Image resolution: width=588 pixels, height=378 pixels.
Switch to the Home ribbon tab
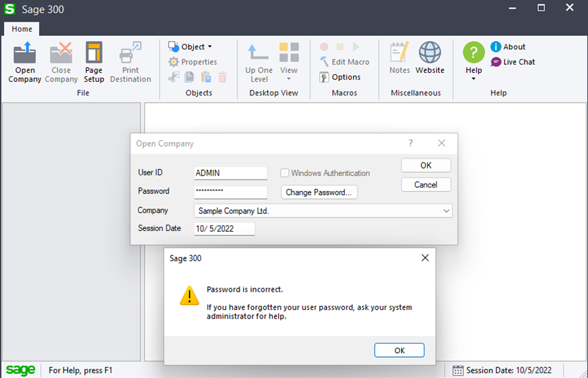coord(22,29)
